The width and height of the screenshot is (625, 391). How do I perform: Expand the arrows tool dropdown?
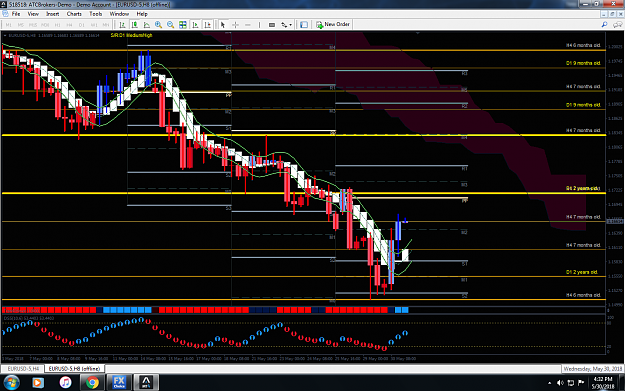(x=291, y=25)
